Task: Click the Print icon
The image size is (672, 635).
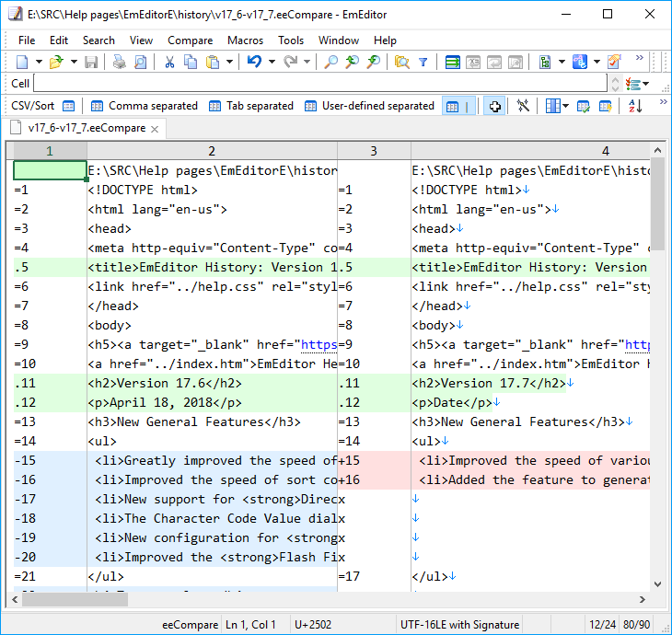Action: (x=119, y=62)
